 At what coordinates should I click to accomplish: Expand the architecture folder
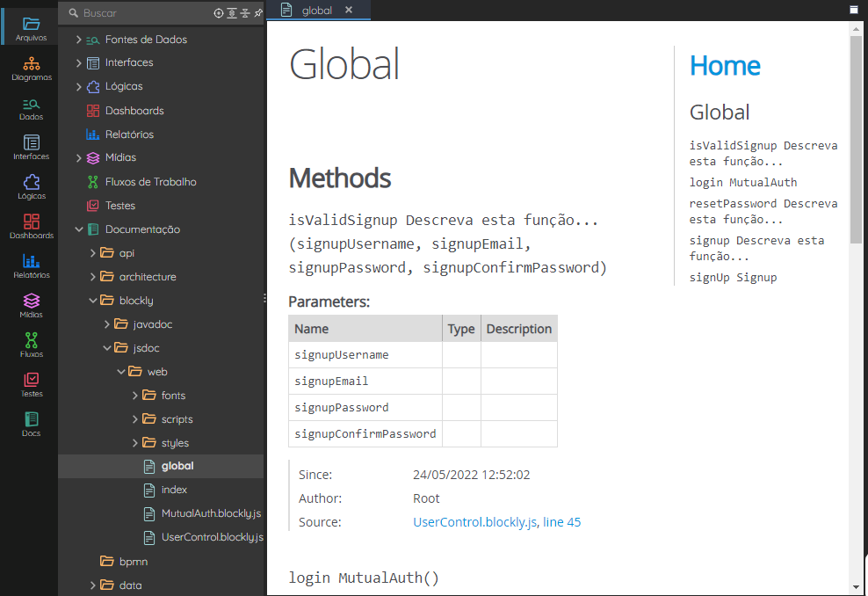point(92,277)
